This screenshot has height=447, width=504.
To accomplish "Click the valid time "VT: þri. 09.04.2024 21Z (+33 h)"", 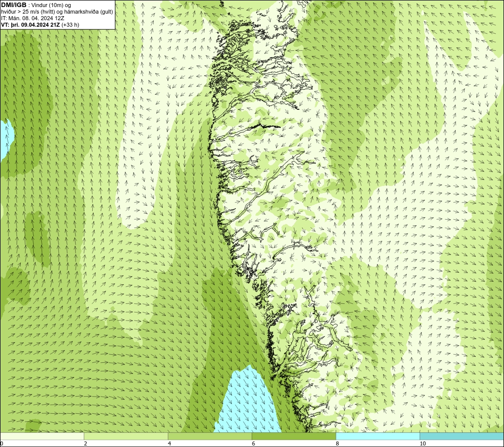I will pyautogui.click(x=40, y=25).
